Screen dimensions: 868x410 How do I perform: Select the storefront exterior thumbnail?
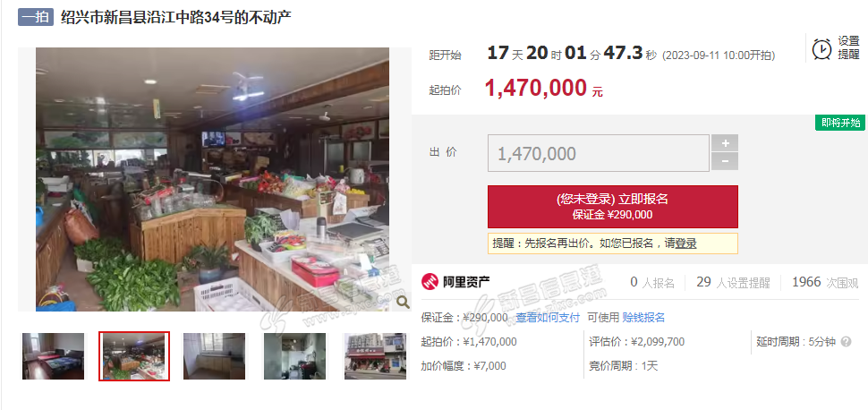pyautogui.click(x=375, y=355)
